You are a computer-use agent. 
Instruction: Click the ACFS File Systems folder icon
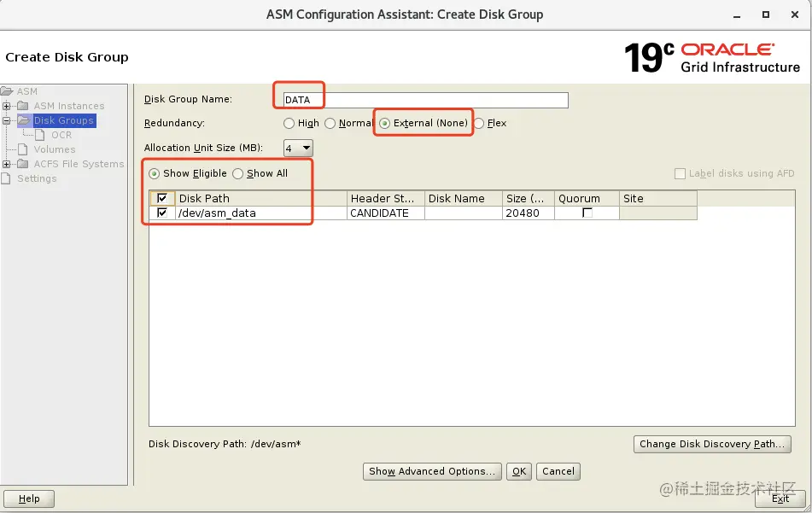click(x=23, y=164)
